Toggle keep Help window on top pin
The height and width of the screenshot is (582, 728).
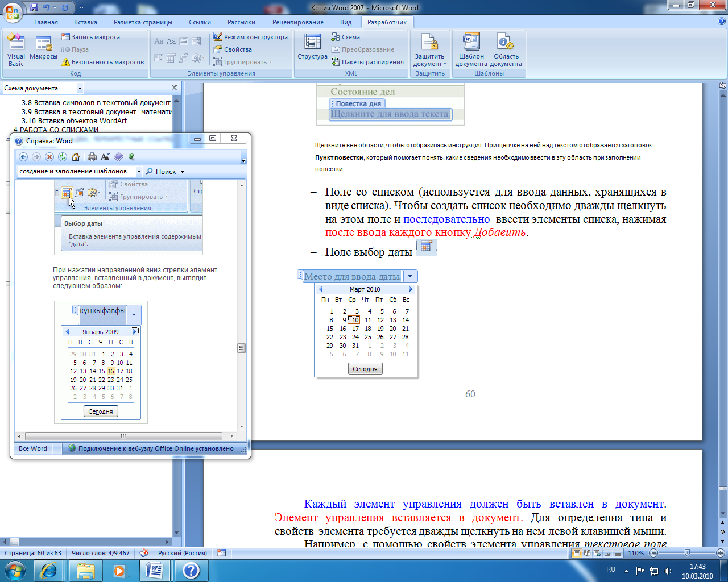point(131,157)
